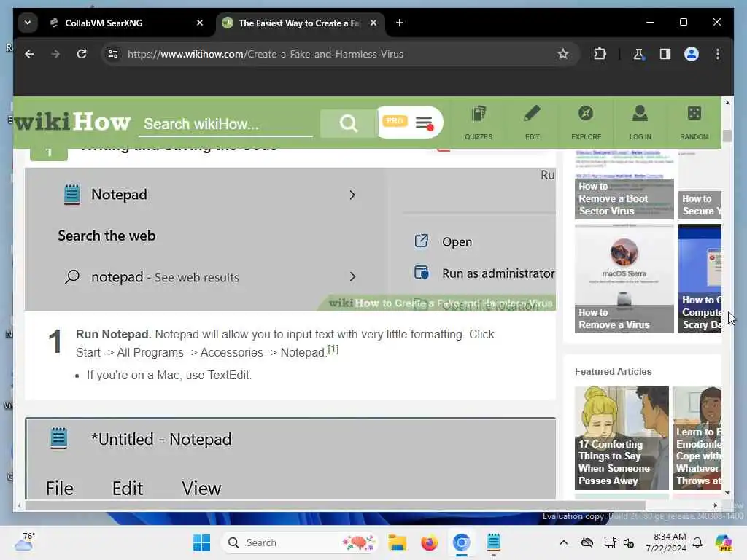Click the address bar URL

tap(266, 54)
